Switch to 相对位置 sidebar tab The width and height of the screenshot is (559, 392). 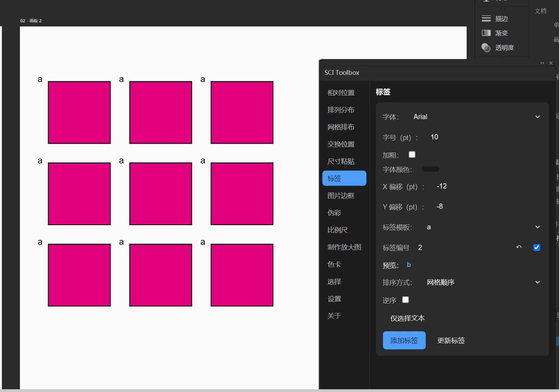pos(344,93)
